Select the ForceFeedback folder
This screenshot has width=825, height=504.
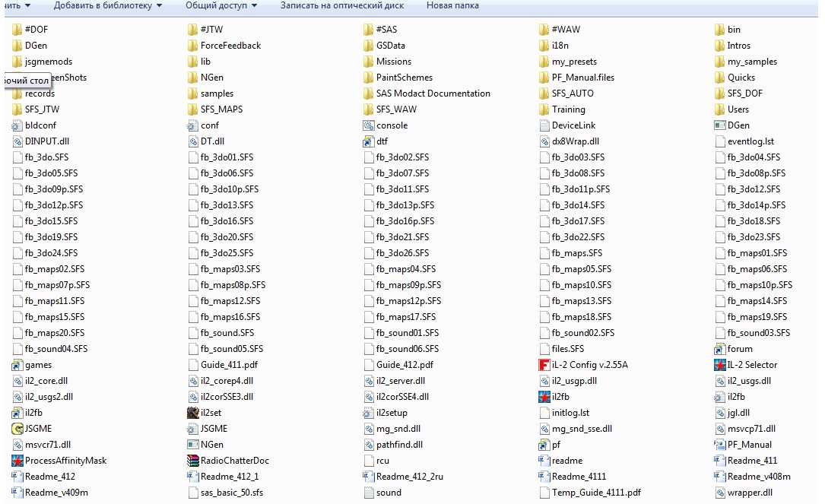pos(224,46)
